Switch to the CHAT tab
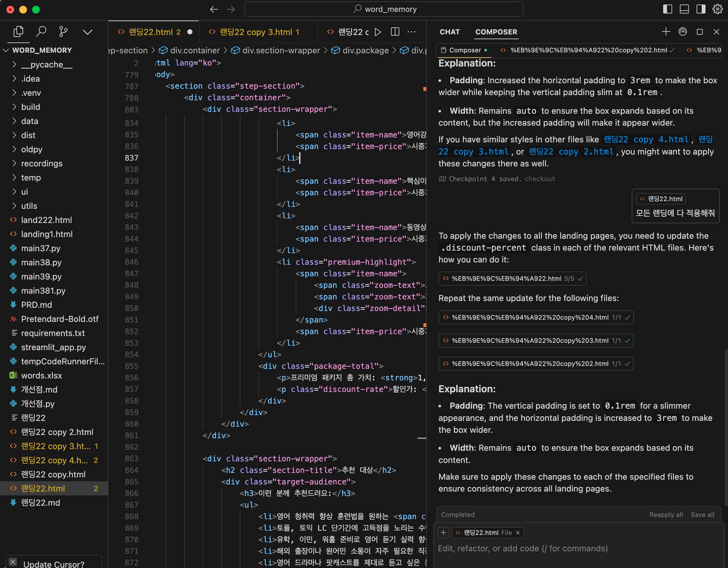The width and height of the screenshot is (728, 568). pos(449,32)
